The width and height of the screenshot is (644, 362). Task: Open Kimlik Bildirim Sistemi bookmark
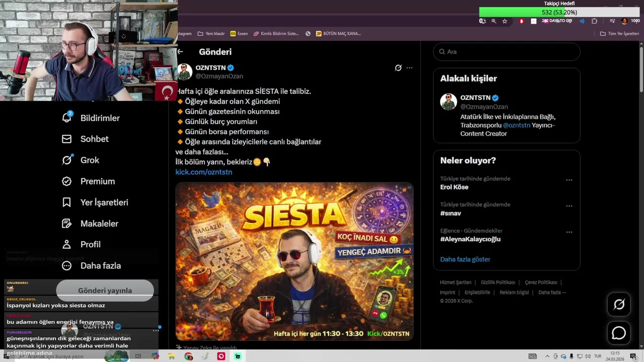click(276, 34)
